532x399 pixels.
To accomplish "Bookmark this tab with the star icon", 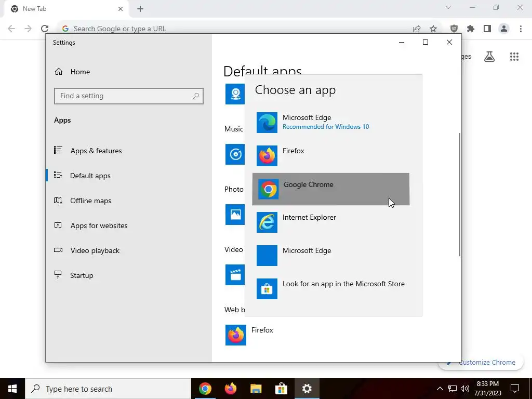I will click(x=433, y=29).
